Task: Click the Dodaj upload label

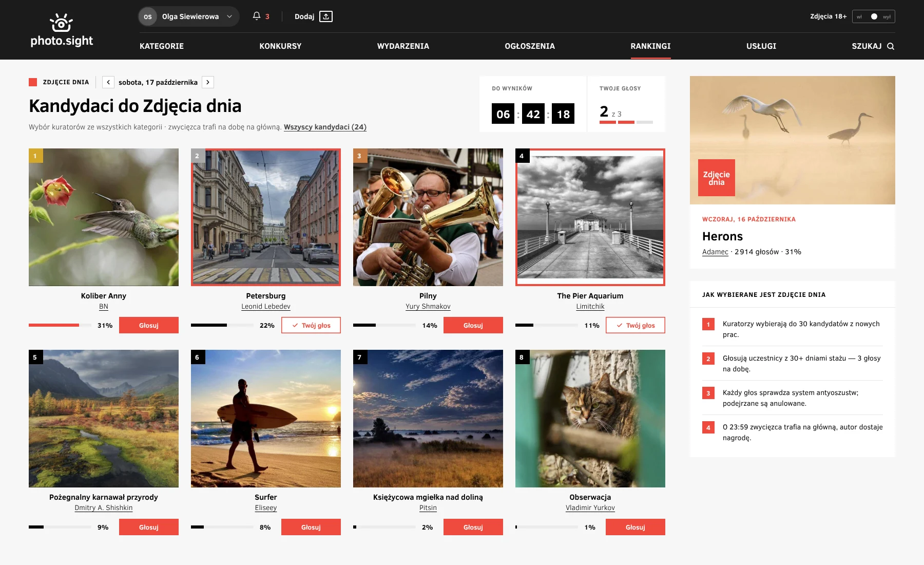Action: pyautogui.click(x=304, y=16)
